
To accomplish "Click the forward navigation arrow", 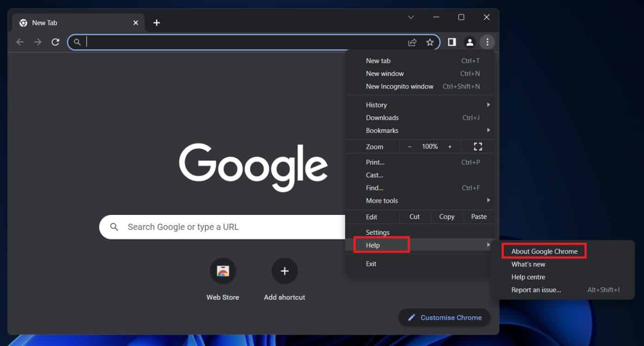I will click(37, 42).
